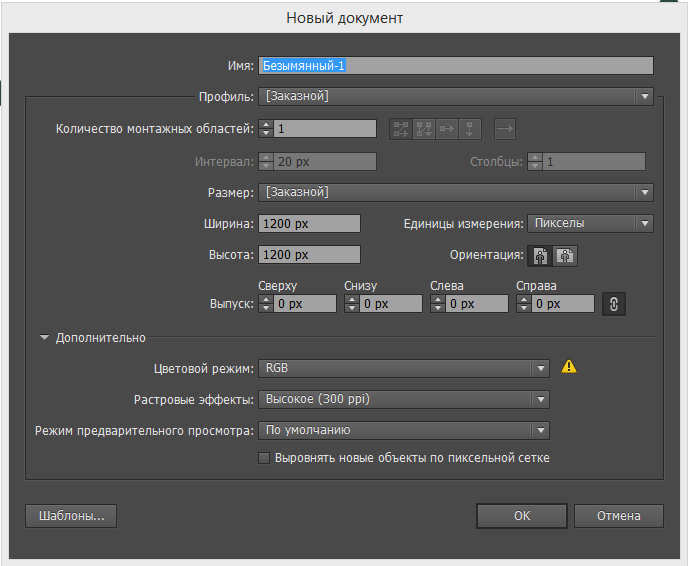Click the Ширина input field
688x566 pixels.
click(309, 223)
